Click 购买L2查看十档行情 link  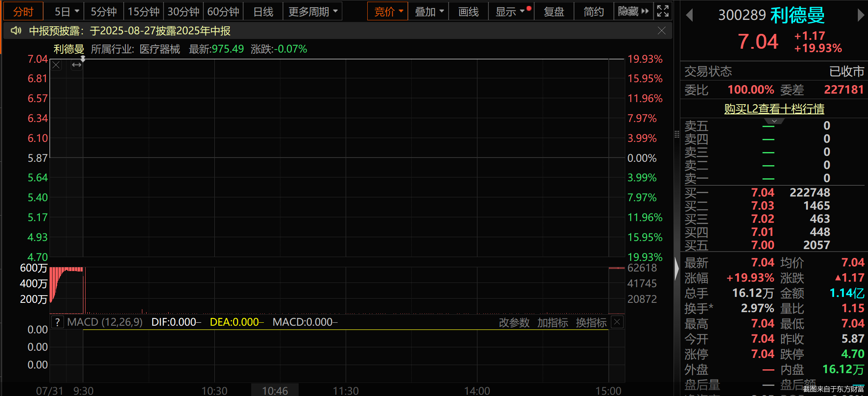pyautogui.click(x=774, y=109)
